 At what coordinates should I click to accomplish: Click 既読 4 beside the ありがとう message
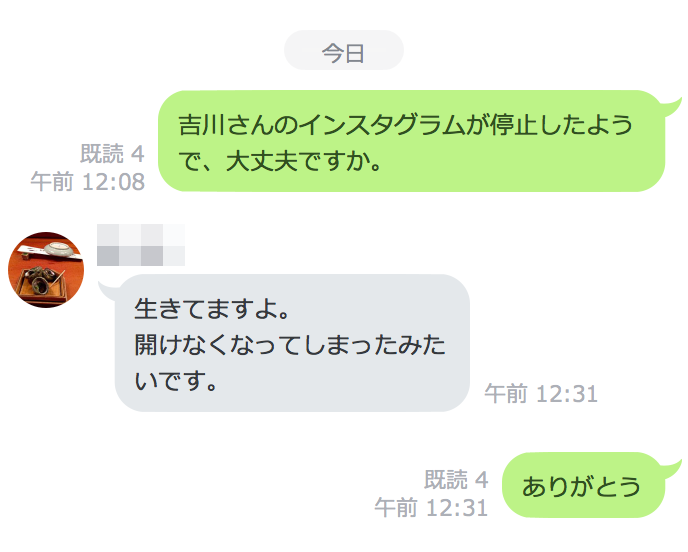click(456, 479)
